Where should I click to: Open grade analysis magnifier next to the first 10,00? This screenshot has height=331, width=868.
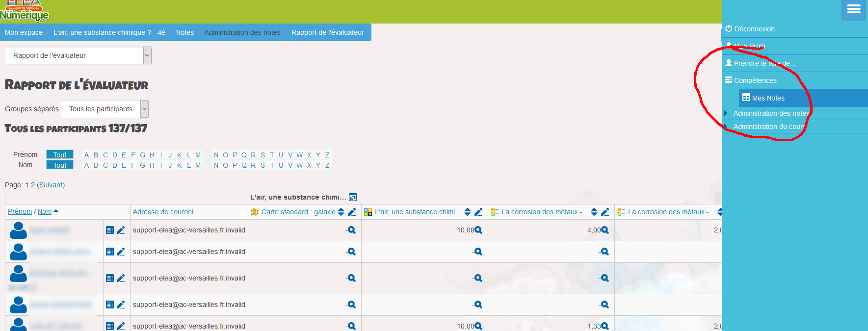point(478,230)
